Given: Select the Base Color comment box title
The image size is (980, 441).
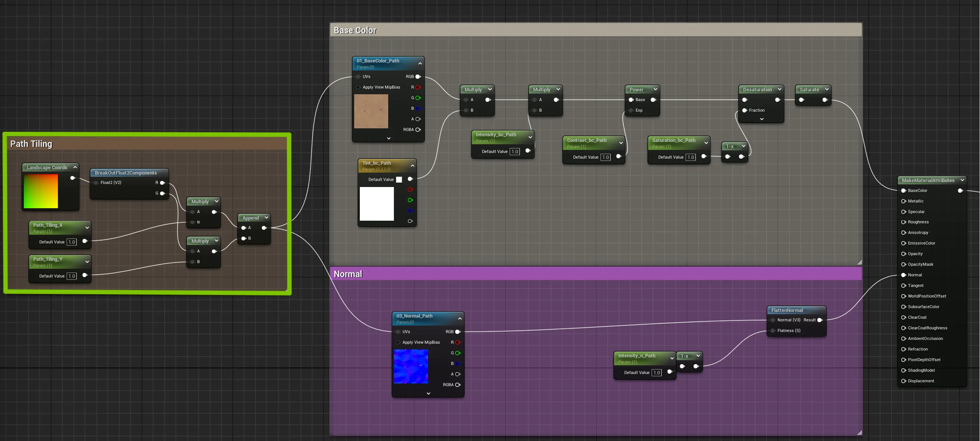Looking at the screenshot, I should 355,30.
